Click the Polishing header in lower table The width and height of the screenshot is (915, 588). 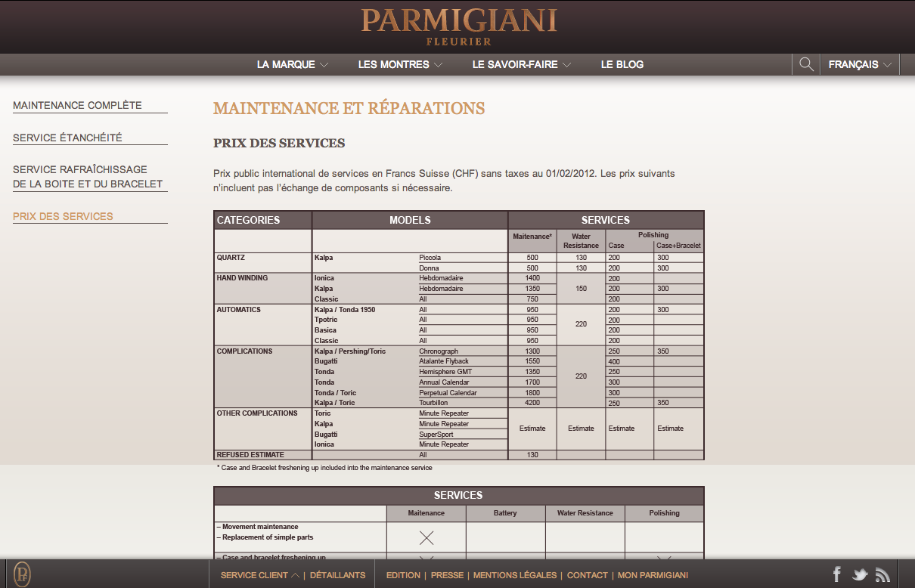664,513
